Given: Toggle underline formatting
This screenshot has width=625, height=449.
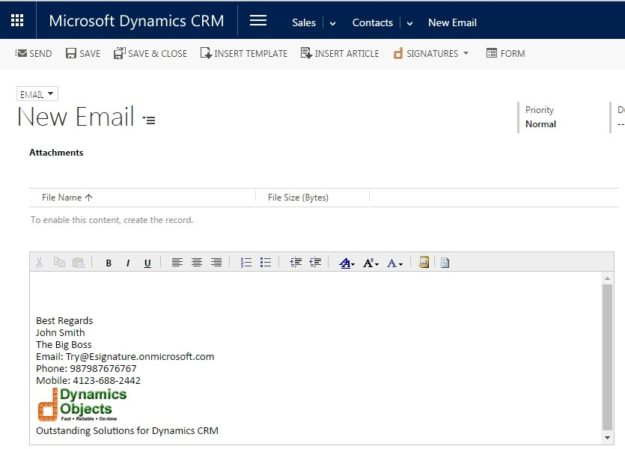Looking at the screenshot, I should click(x=147, y=263).
